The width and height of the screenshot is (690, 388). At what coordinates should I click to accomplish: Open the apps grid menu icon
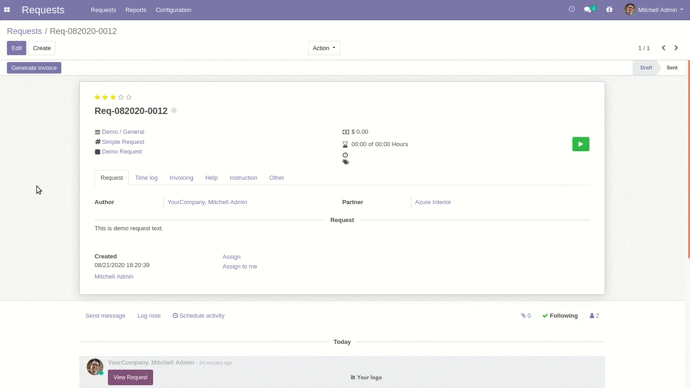[7, 10]
